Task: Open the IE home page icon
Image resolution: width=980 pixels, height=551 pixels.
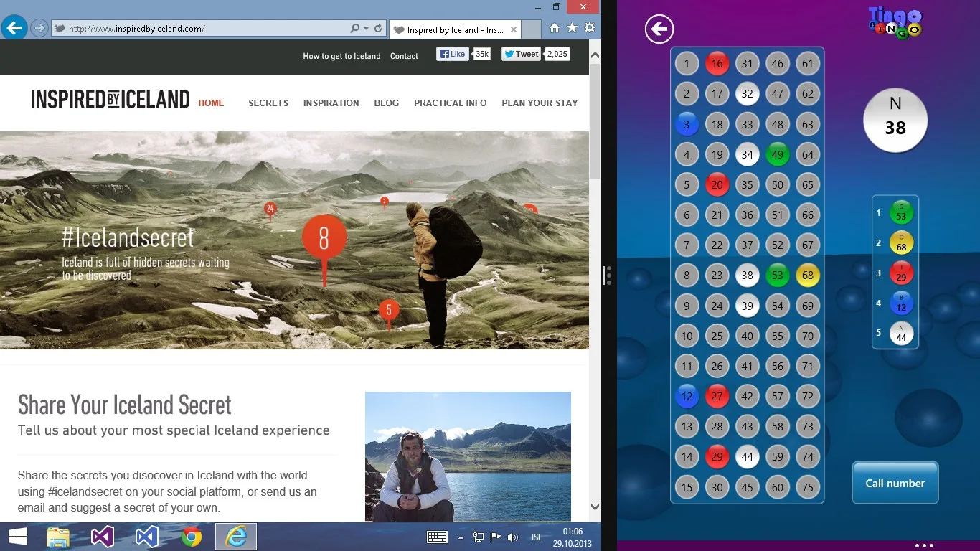Action: click(555, 28)
